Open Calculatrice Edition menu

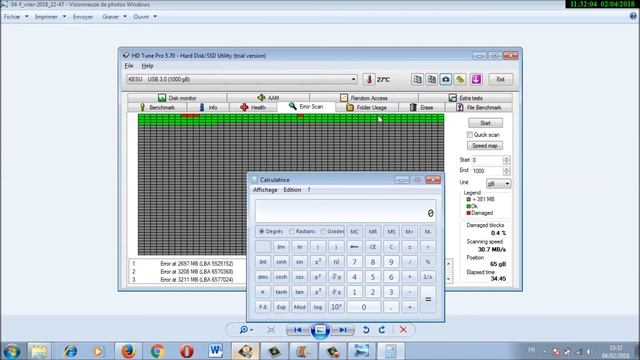click(x=292, y=190)
